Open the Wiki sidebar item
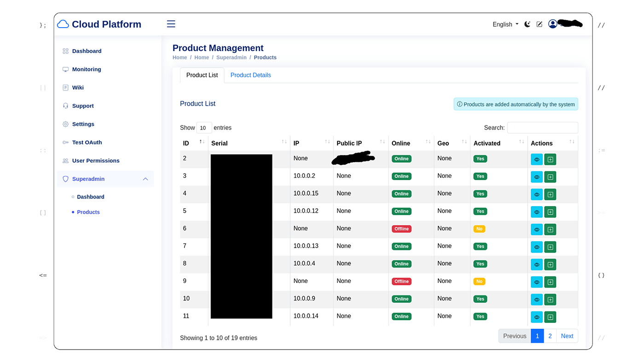Image resolution: width=644 pixels, height=362 pixels. pyautogui.click(x=78, y=87)
